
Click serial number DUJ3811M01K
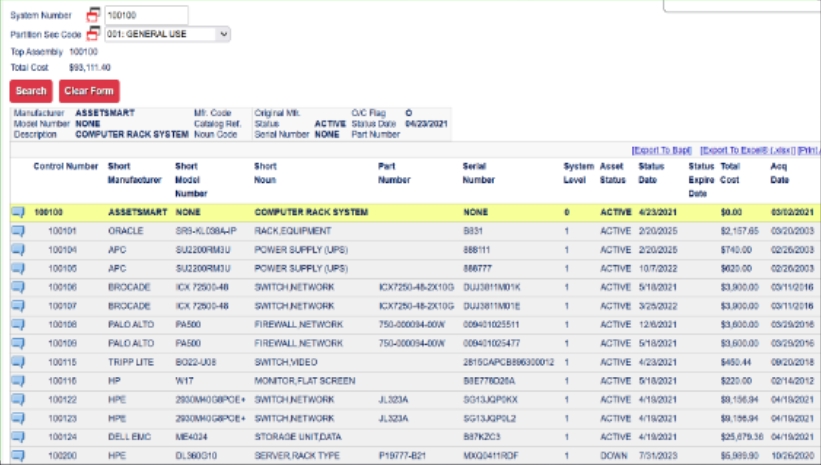[x=492, y=287]
